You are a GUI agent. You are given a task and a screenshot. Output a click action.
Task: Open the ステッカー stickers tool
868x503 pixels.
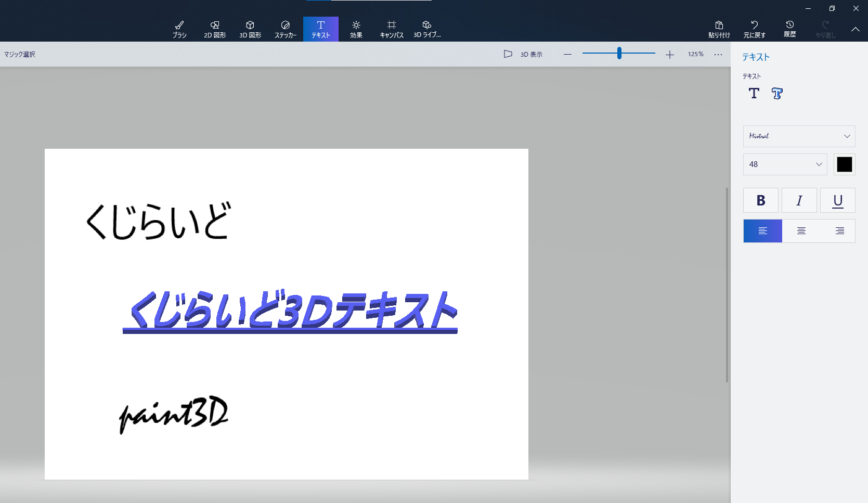pos(286,29)
